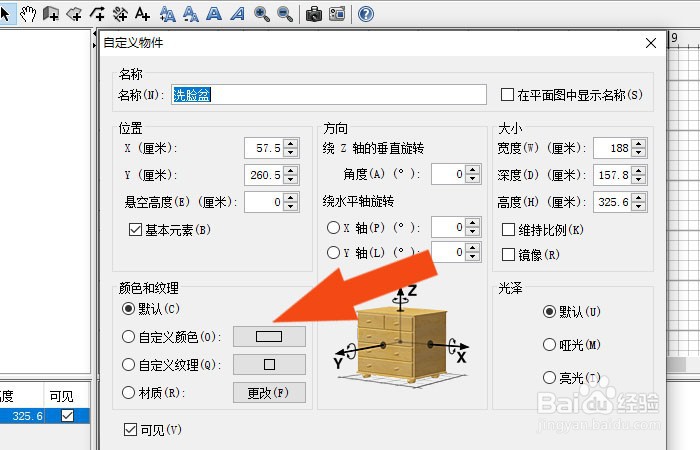Toggle the 可见 checkbox in furniture table row
Image resolution: width=700 pixels, height=450 pixels.
point(67,416)
